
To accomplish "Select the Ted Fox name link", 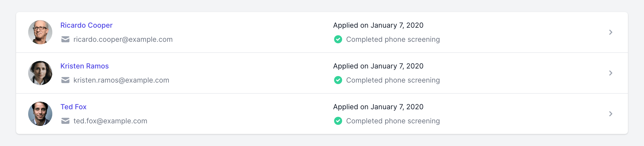I will (x=73, y=107).
